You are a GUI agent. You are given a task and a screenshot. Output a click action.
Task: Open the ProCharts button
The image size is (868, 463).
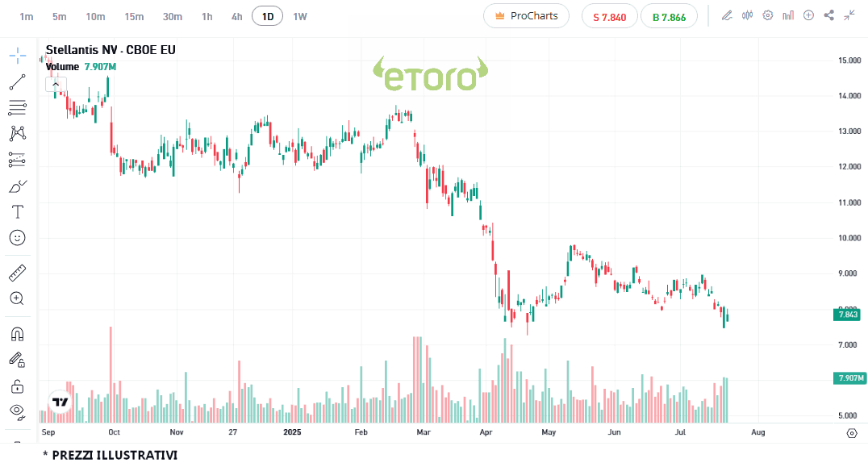point(526,16)
